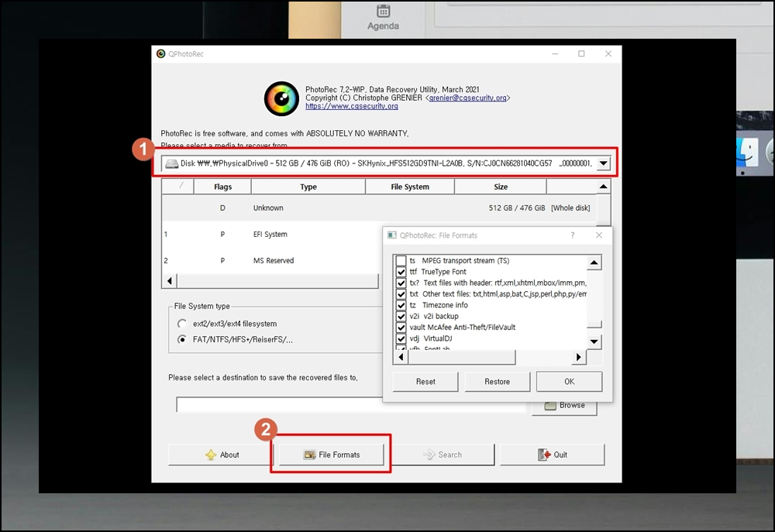Sort partitions by Type column header
This screenshot has height=532, width=775.
(x=308, y=187)
